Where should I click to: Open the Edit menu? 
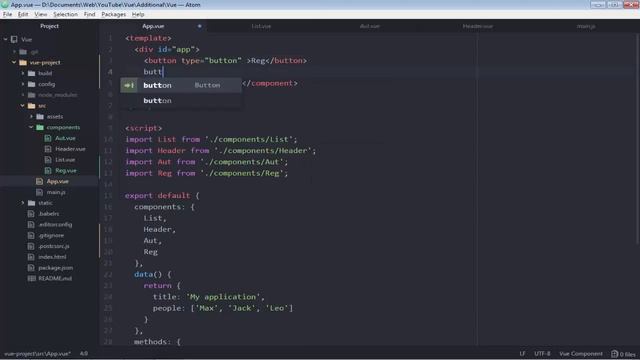23,14
